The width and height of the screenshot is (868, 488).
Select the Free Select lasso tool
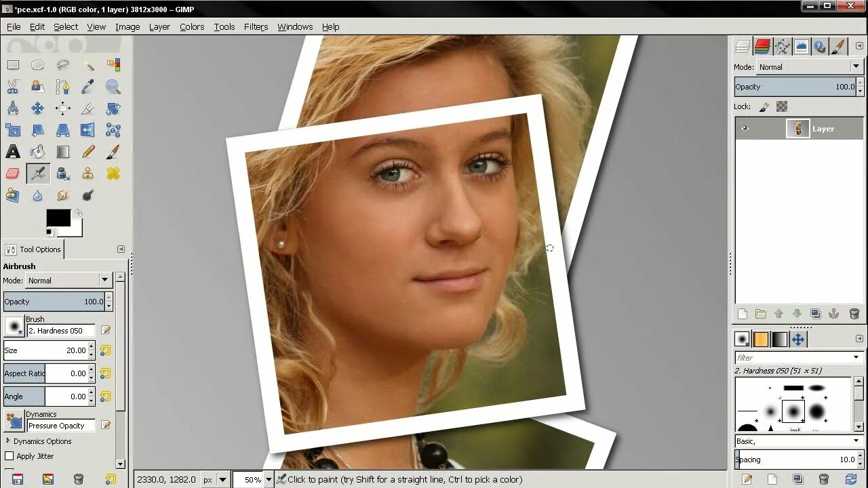coord(63,65)
